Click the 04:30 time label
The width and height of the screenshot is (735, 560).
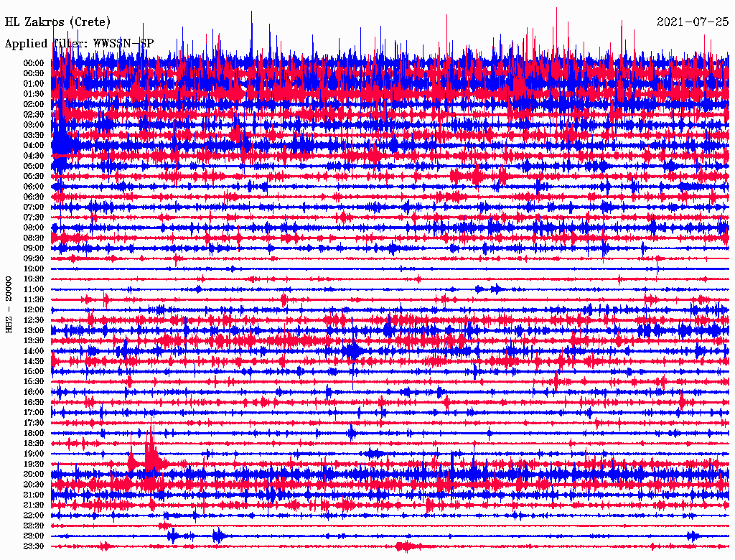(34, 156)
